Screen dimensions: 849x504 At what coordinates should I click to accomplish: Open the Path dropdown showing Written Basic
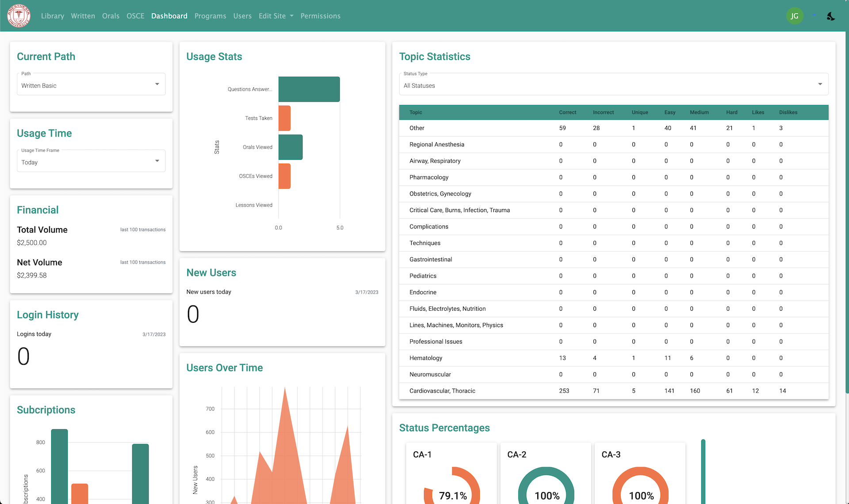pos(91,84)
